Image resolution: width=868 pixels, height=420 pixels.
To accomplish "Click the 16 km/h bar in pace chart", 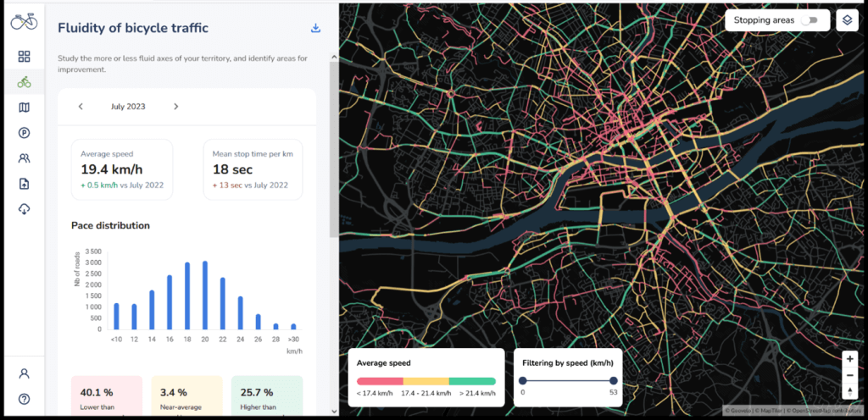I will coord(170,302).
